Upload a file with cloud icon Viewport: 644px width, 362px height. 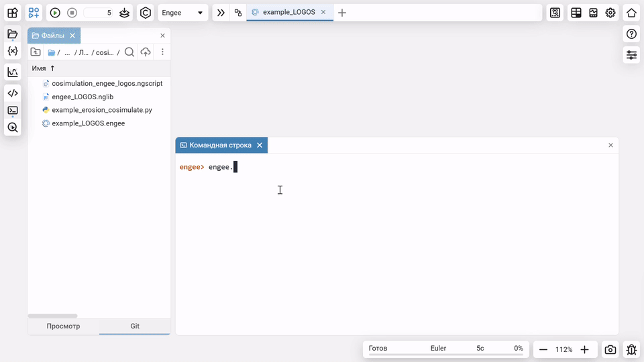coord(146,52)
